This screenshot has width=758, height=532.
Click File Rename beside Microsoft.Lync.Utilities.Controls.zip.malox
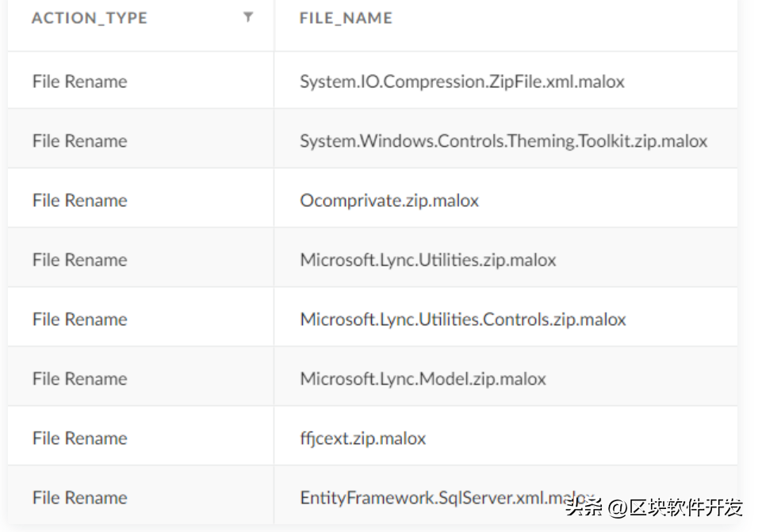(x=79, y=320)
